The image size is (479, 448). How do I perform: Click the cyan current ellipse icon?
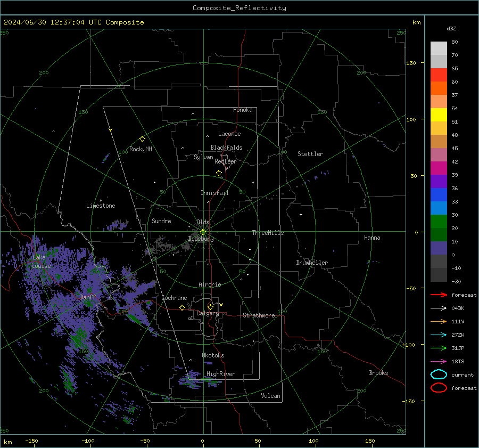(x=439, y=374)
